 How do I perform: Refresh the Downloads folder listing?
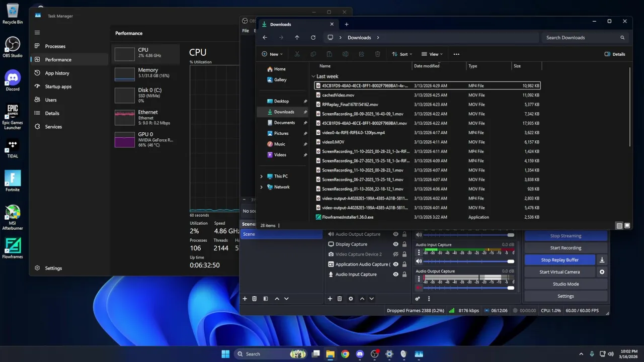point(313,38)
